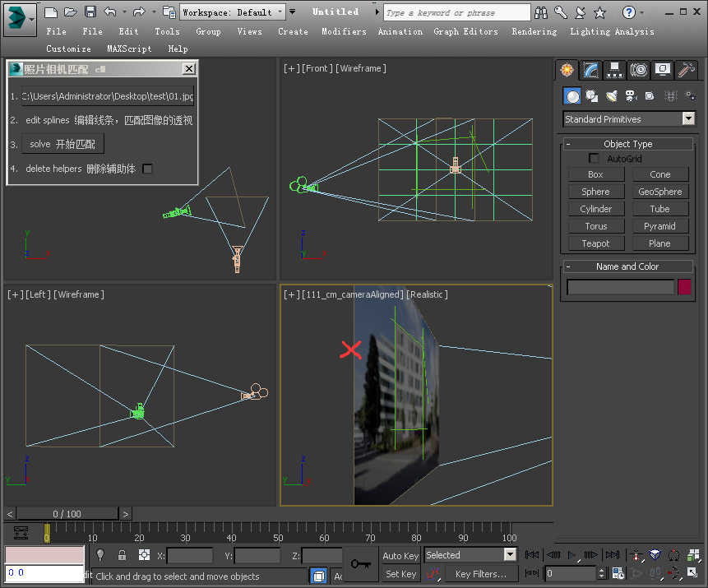Open the Standard Primitives dropdown
The width and height of the screenshot is (708, 588).
click(630, 119)
